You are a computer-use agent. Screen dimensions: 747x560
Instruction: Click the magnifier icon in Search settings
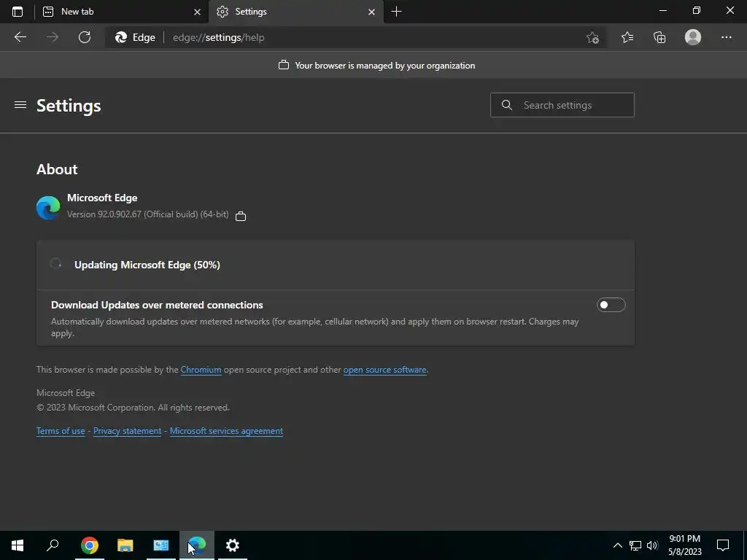click(x=507, y=105)
